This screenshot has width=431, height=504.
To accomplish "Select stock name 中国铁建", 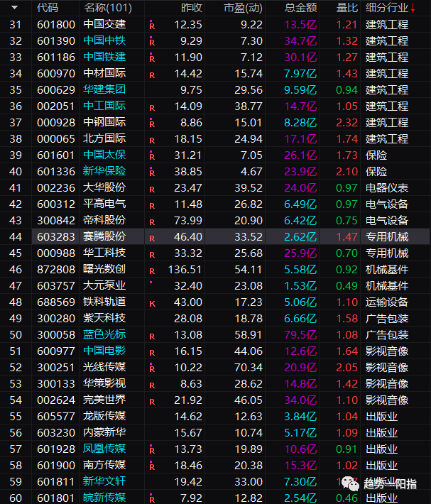I will tap(104, 57).
